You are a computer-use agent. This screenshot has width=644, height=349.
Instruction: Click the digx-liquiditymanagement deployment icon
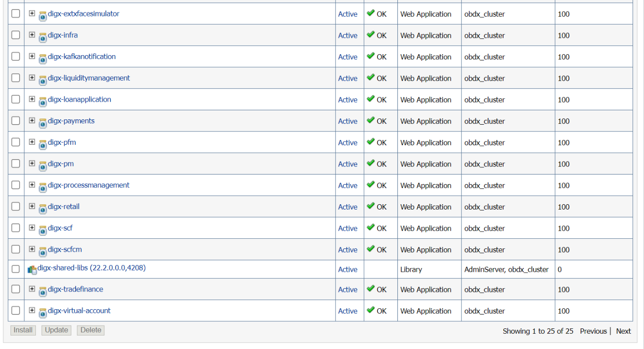coord(43,80)
